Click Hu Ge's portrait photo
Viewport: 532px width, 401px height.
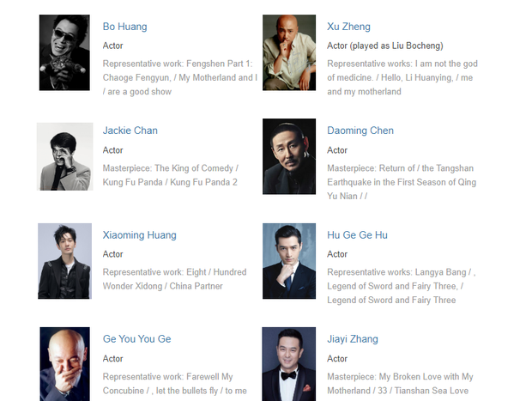coord(289,261)
